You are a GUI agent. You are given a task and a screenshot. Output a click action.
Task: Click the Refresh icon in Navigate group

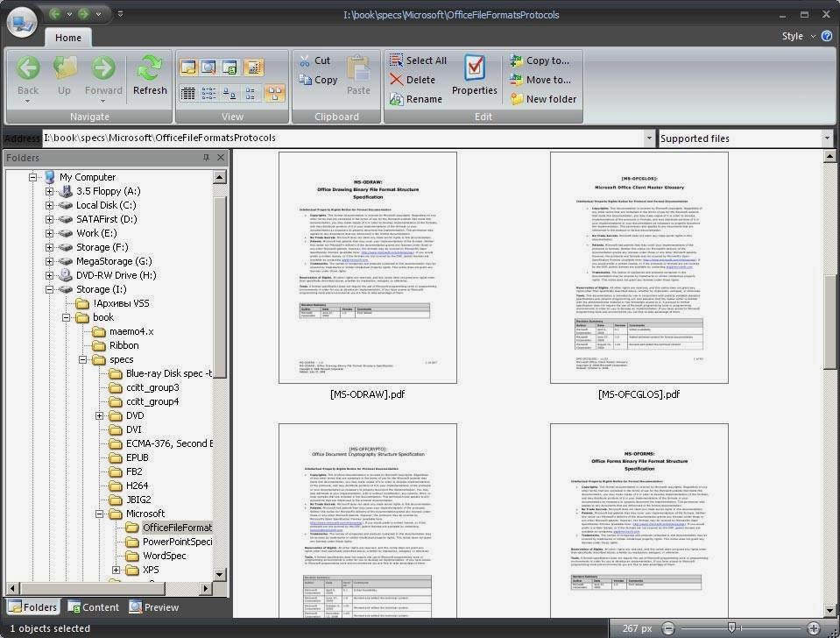click(150, 68)
